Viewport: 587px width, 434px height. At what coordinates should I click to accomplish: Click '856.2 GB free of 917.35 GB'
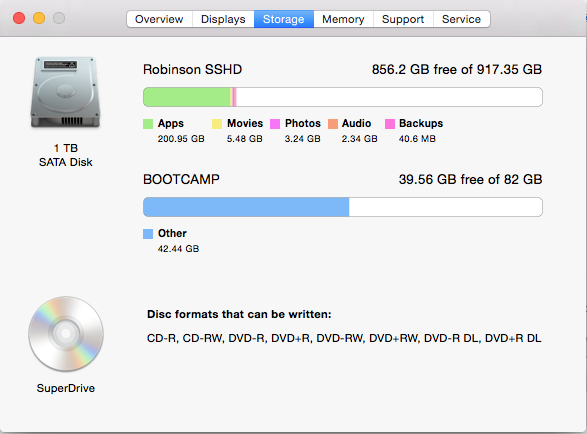click(457, 70)
